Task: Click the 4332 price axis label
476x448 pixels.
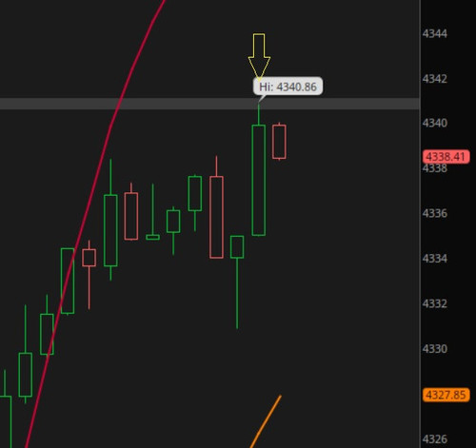Action: click(435, 303)
